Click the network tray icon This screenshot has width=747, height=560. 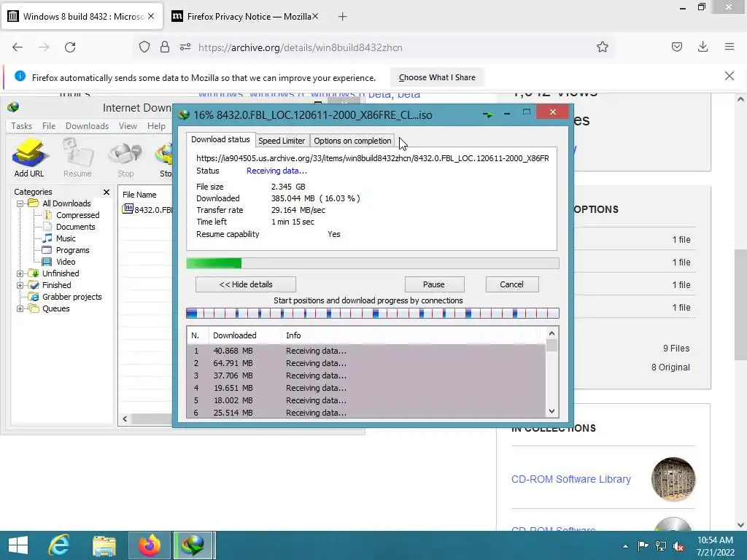[x=661, y=545]
